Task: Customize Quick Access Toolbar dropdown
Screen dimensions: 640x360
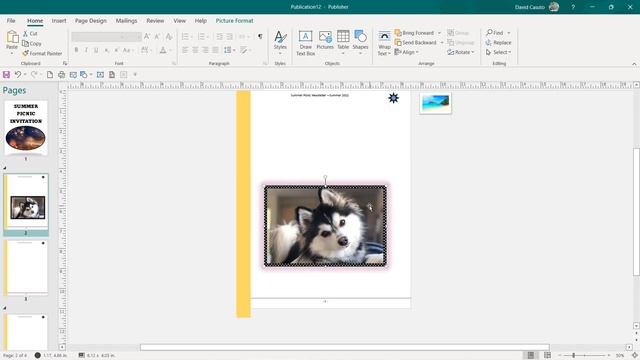Action: tap(135, 75)
